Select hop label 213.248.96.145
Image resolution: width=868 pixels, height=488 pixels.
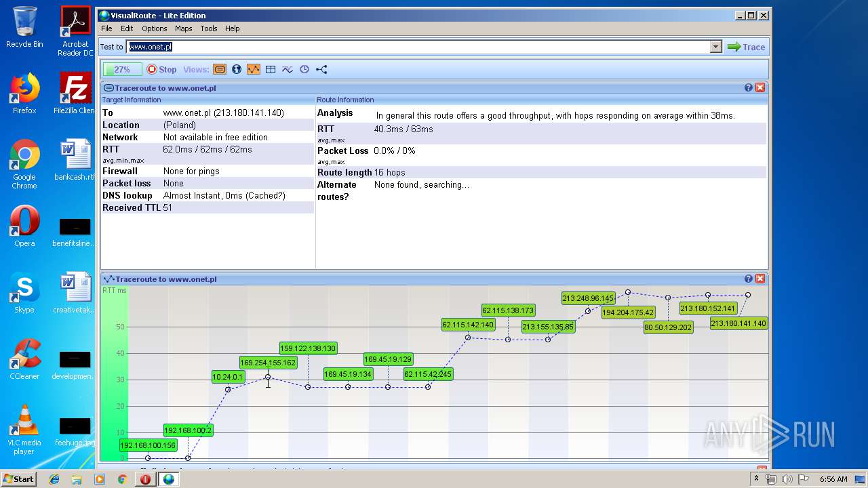[588, 298]
